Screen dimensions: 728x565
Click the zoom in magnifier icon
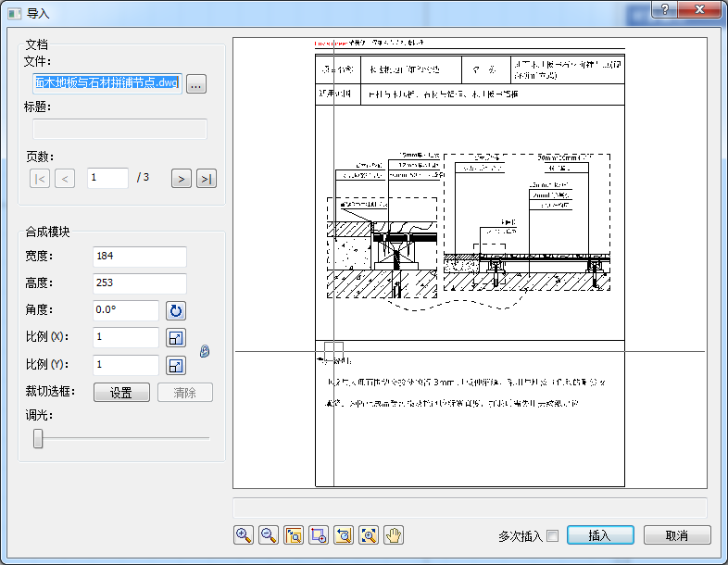coord(244,534)
